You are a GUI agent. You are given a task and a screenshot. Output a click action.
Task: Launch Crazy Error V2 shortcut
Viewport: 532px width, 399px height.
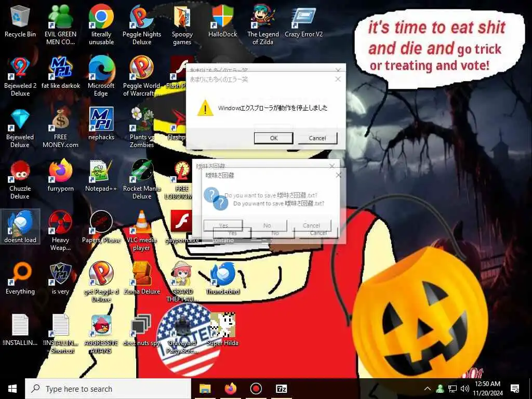point(303,22)
